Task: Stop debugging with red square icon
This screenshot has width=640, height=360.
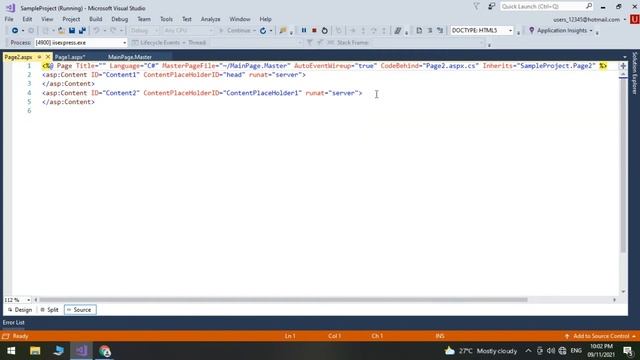Action: [314, 31]
